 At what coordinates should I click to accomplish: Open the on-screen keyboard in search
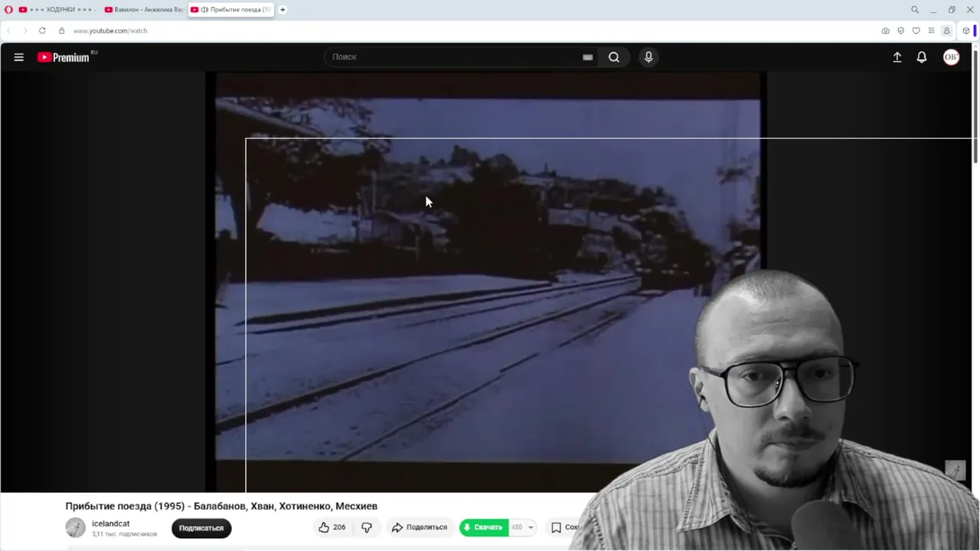(x=588, y=57)
